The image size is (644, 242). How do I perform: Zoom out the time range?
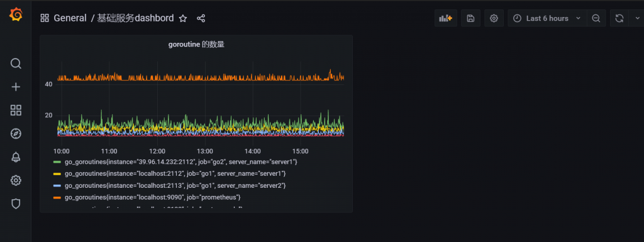coord(596,18)
